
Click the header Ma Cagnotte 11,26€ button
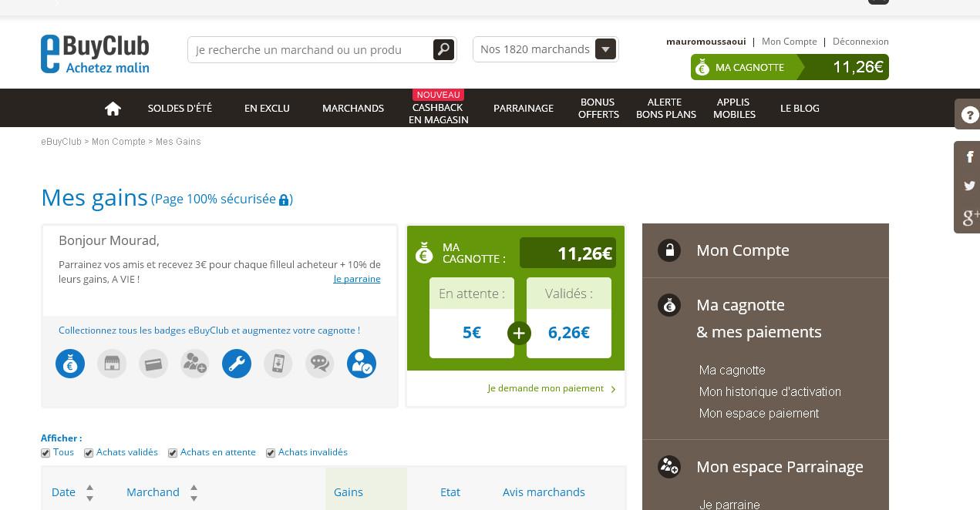[x=790, y=67]
